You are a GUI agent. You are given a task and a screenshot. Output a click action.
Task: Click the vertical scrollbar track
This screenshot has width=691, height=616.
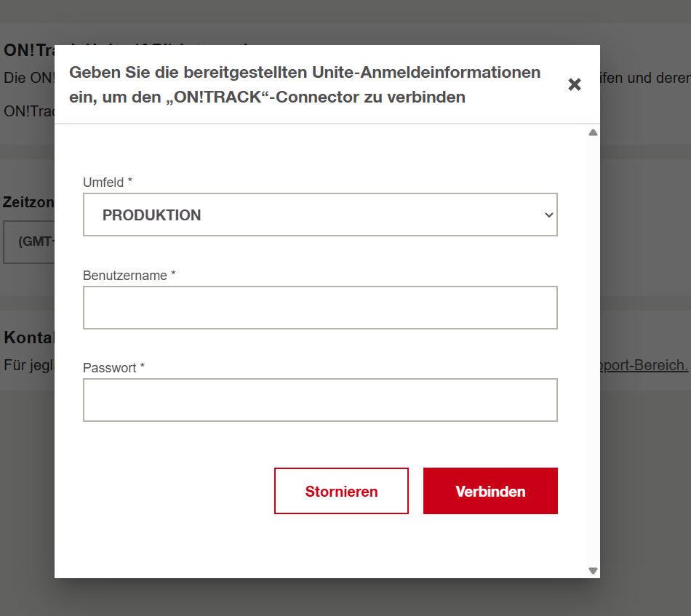[593, 349]
